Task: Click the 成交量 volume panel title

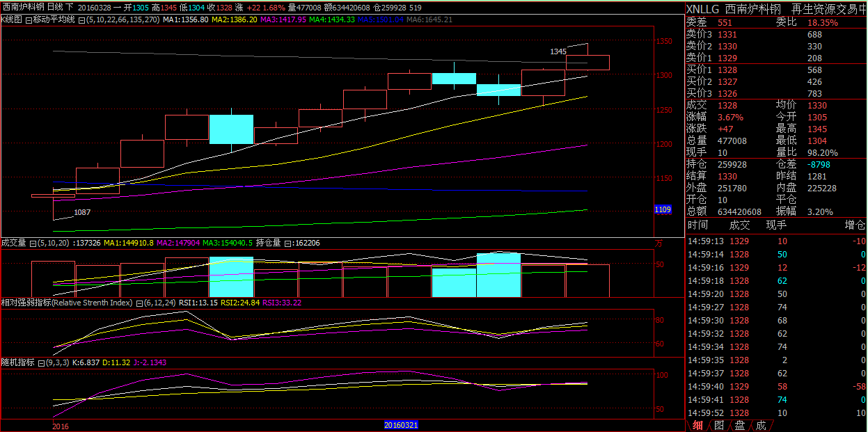Action: (x=14, y=243)
